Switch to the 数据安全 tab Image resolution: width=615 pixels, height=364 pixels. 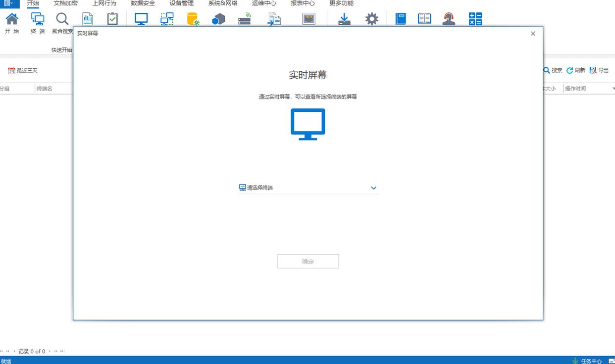point(143,3)
